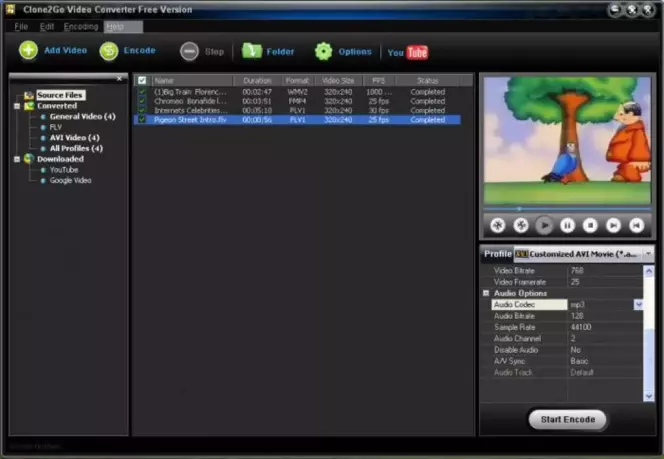Click the Folder toolbar label
664x459 pixels.
coord(280,52)
